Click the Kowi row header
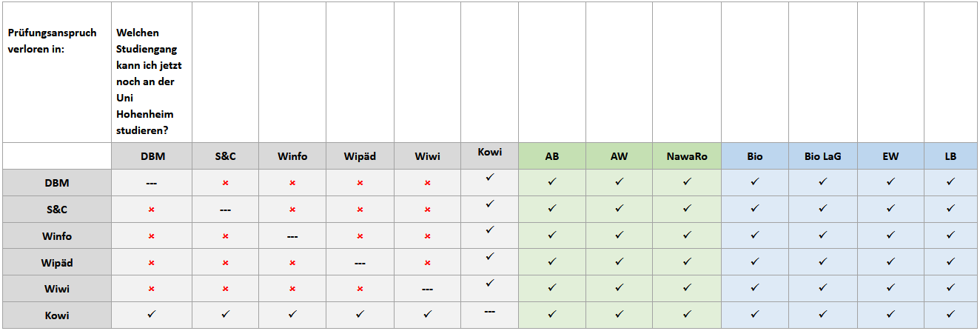This screenshot has width=980, height=331. (x=57, y=315)
